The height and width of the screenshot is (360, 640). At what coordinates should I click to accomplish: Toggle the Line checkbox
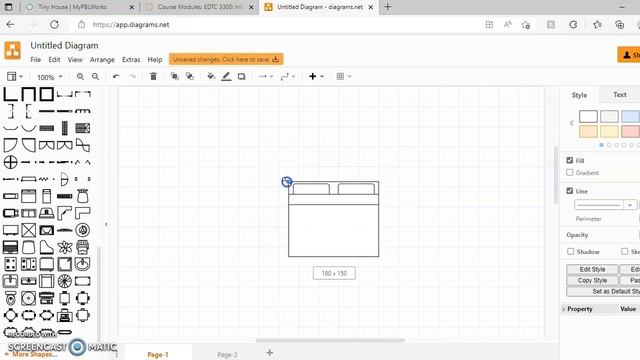tap(570, 191)
